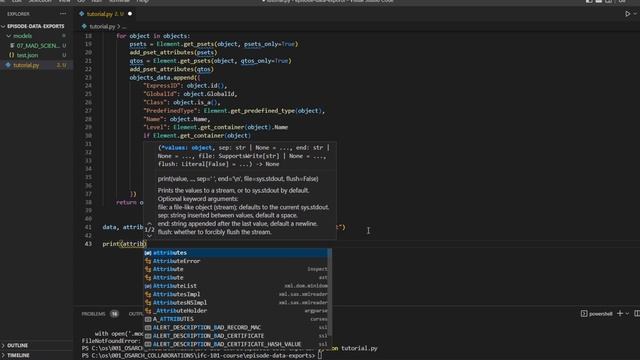Open test.json in the Explorer
The height and width of the screenshot is (360, 640).
click(x=27, y=55)
